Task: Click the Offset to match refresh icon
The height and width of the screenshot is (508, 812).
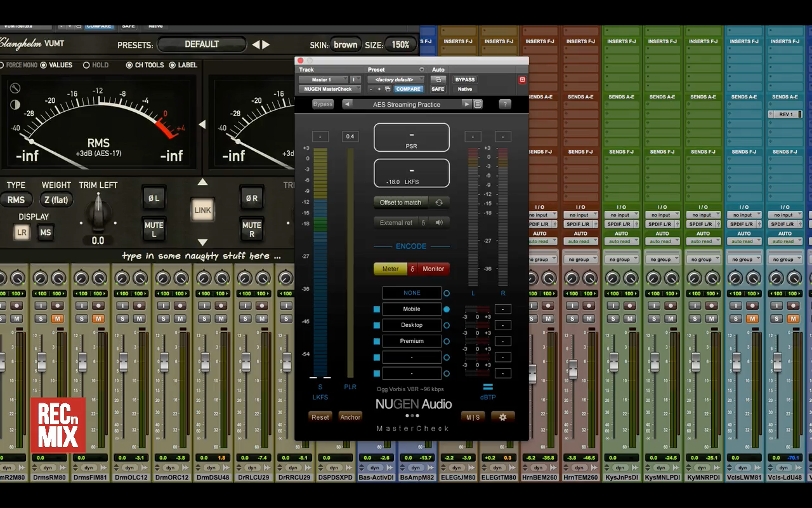Action: coord(438,203)
